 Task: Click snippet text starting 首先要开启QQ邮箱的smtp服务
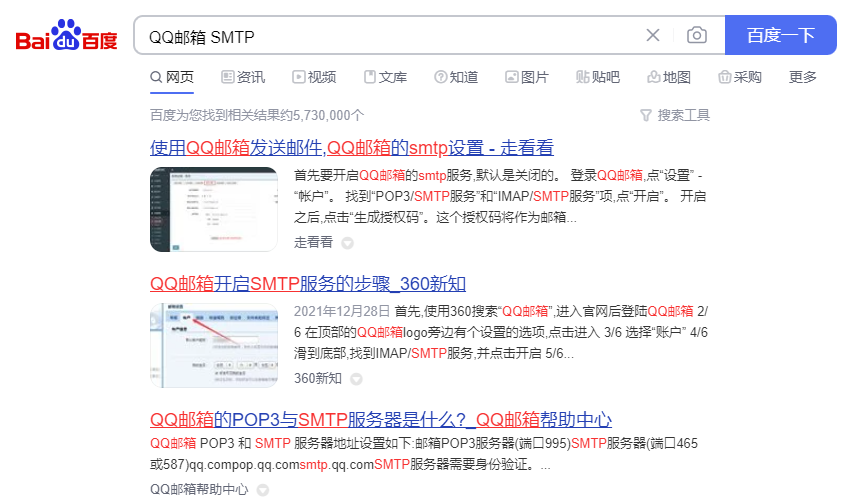[500, 196]
